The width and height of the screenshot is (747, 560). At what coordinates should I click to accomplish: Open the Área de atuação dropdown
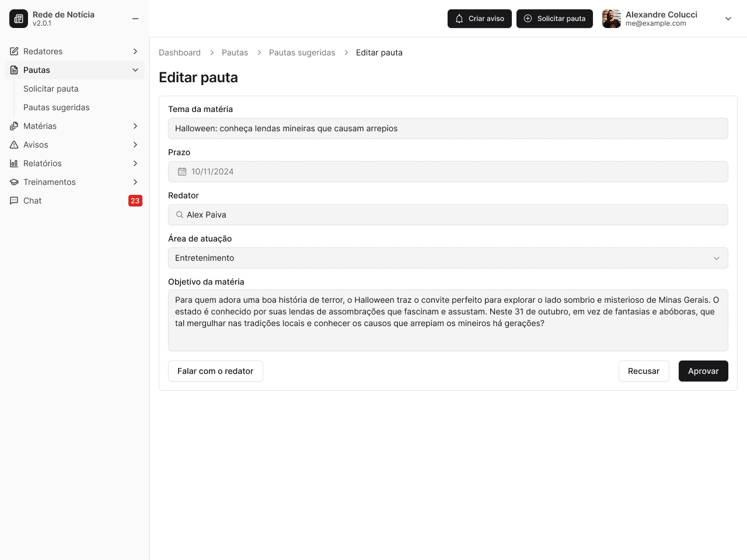coord(717,258)
